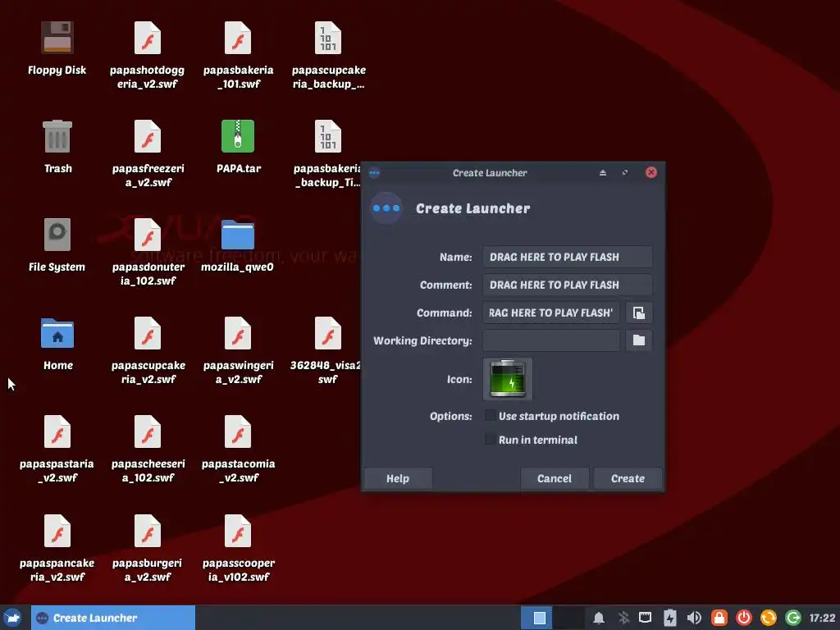Select the PAPA.tar archive icon
The height and width of the screenshot is (630, 840).
238,136
